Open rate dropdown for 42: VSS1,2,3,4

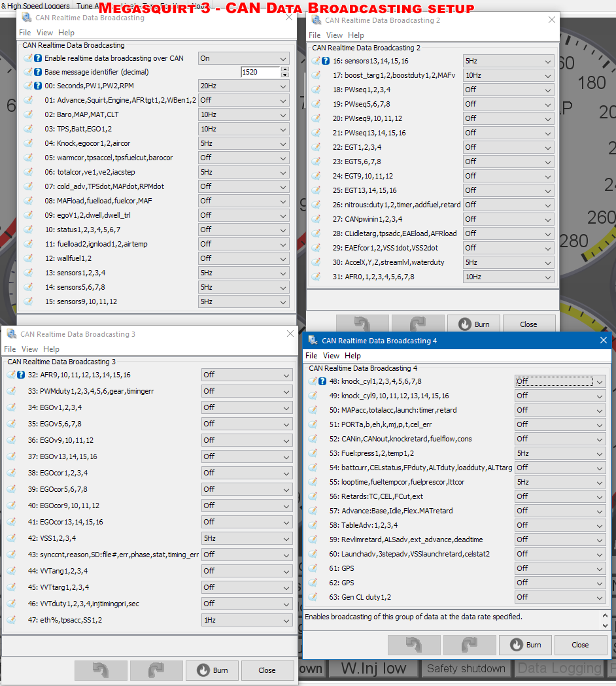tap(247, 538)
